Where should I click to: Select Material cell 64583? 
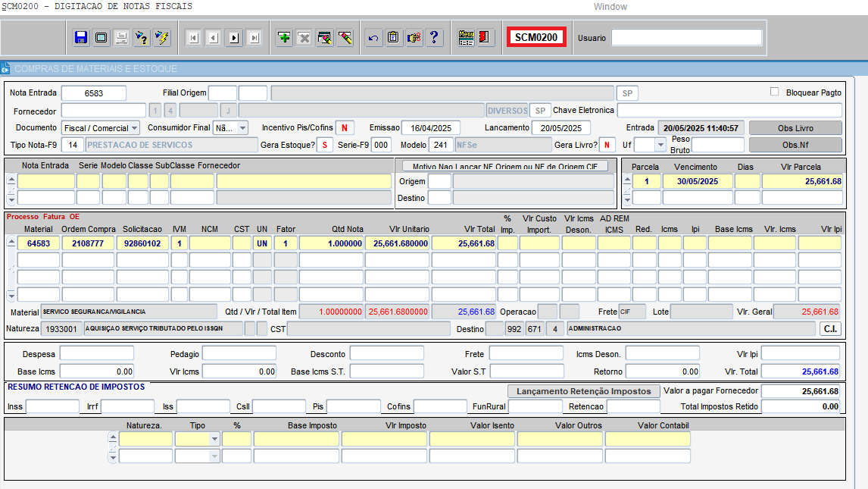coord(39,243)
